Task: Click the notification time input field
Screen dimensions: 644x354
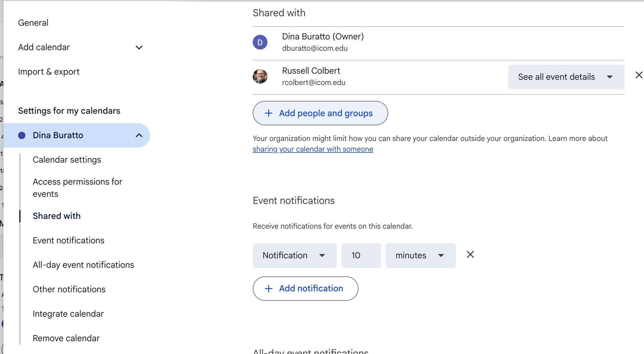Action: [361, 256]
